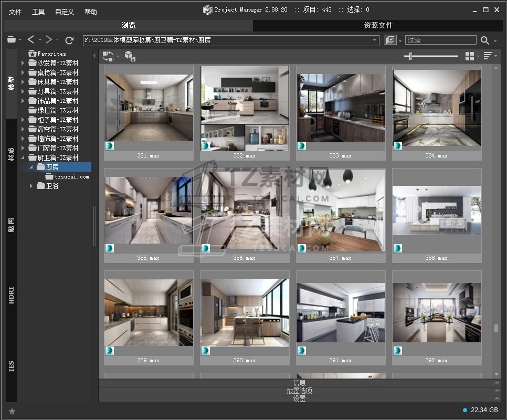The height and width of the screenshot is (420, 507).
Task: Expand the 沙发篇-TZ素材 folder
Action: point(23,63)
